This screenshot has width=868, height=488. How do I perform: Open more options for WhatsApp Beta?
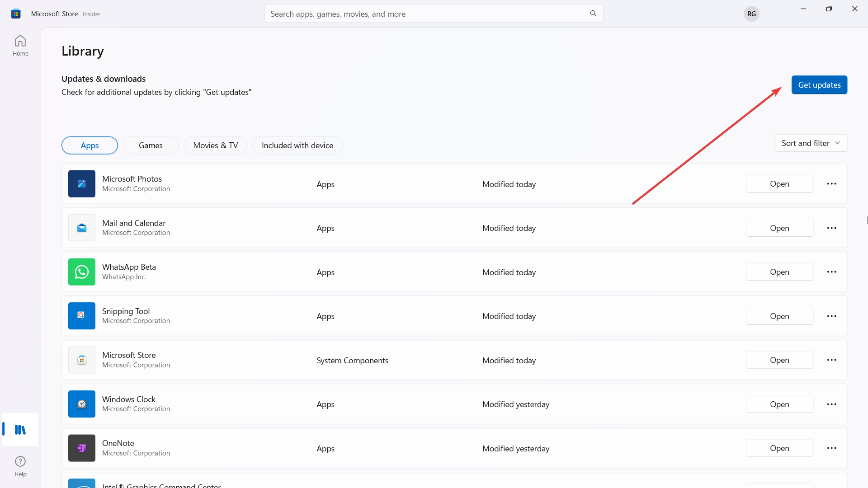coord(832,272)
